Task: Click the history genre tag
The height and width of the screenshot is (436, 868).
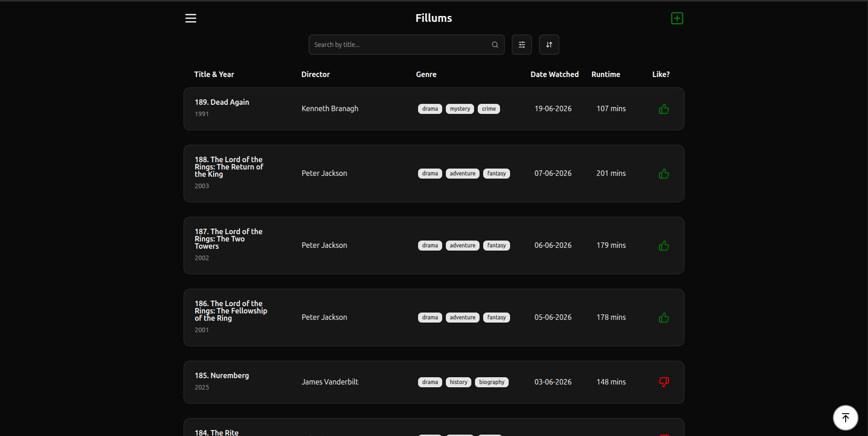Action: (x=459, y=382)
